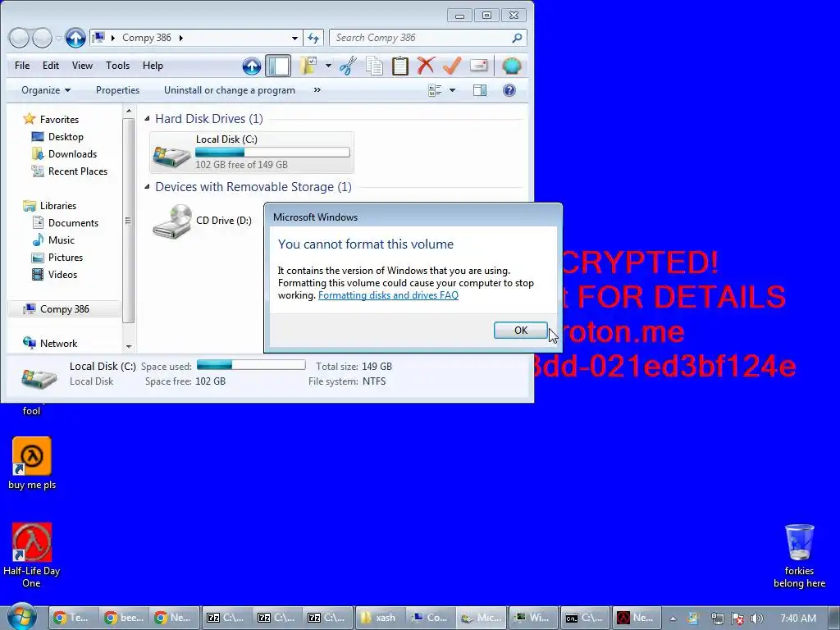The height and width of the screenshot is (630, 840).
Task: Click the red X Delete icon
Action: pos(426,66)
